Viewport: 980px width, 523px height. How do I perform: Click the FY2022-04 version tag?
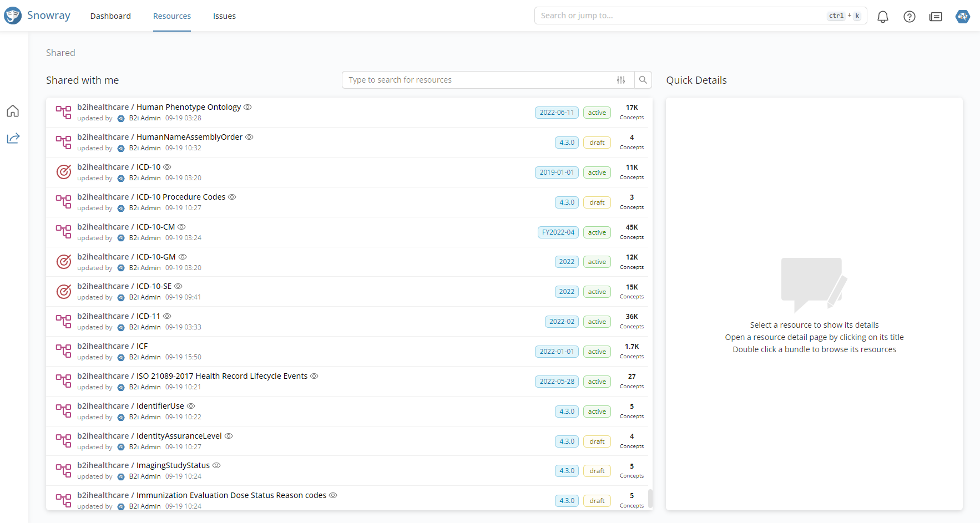[x=558, y=232]
